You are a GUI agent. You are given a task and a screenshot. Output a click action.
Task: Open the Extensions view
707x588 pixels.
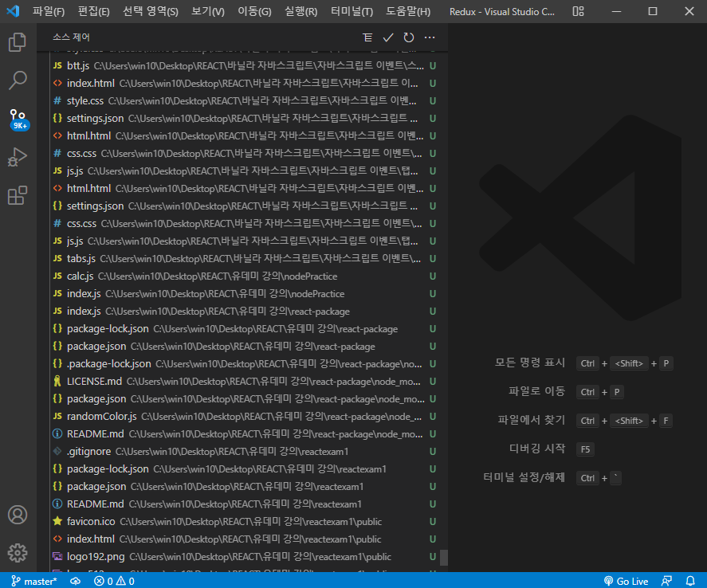click(x=18, y=195)
